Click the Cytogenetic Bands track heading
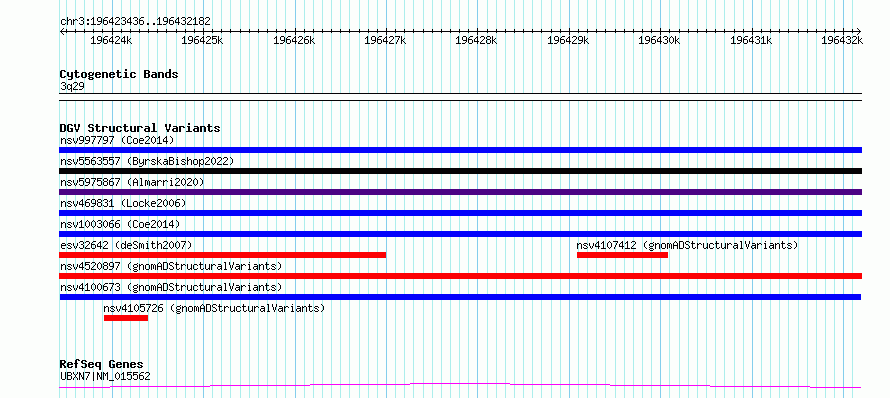Image resolution: width=890 pixels, height=398 pixels. (x=119, y=74)
